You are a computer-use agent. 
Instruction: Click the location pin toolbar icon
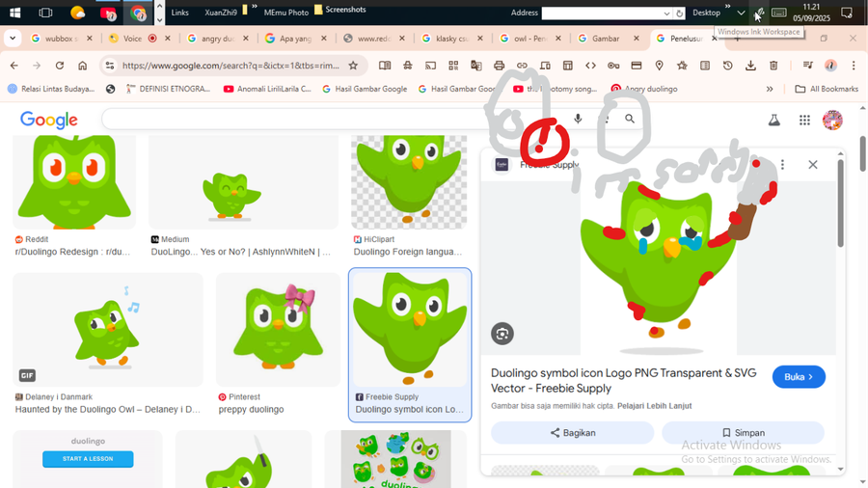[x=660, y=66]
